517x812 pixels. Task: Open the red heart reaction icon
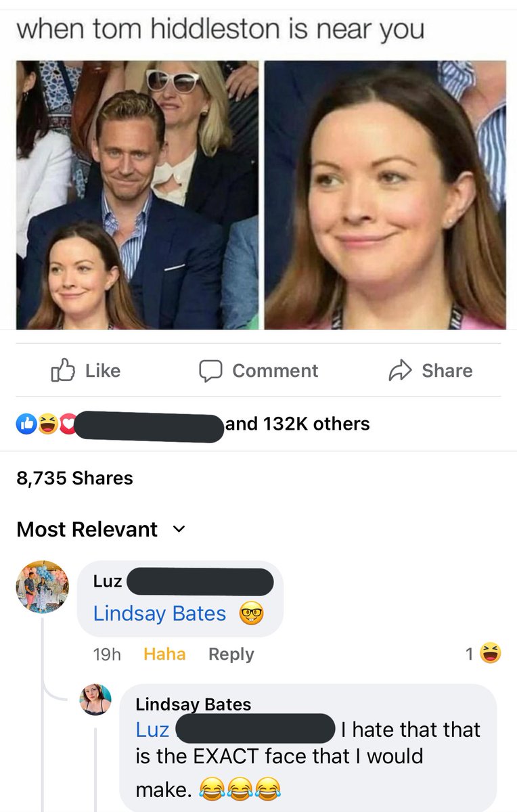tap(67, 424)
